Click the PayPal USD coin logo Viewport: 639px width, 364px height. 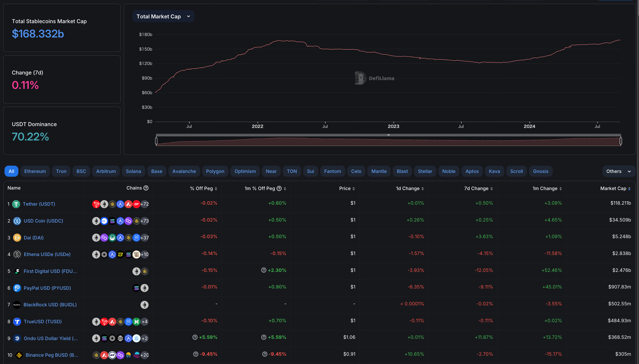click(x=17, y=288)
